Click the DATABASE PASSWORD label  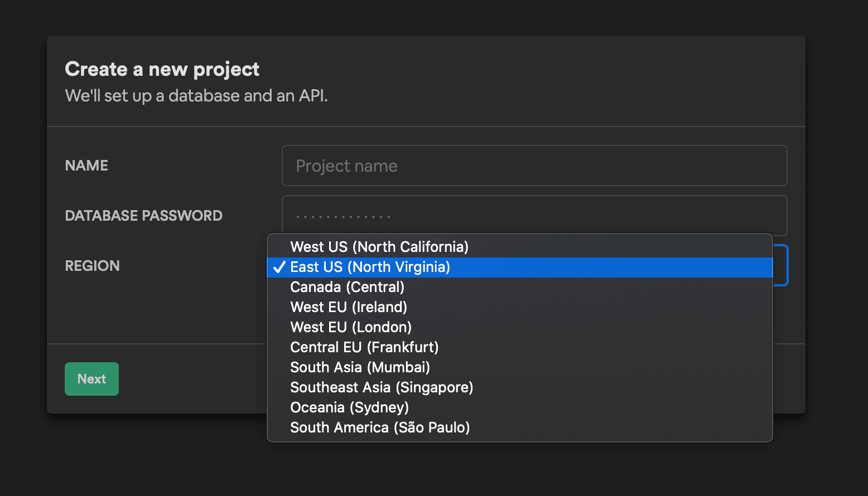pos(143,216)
